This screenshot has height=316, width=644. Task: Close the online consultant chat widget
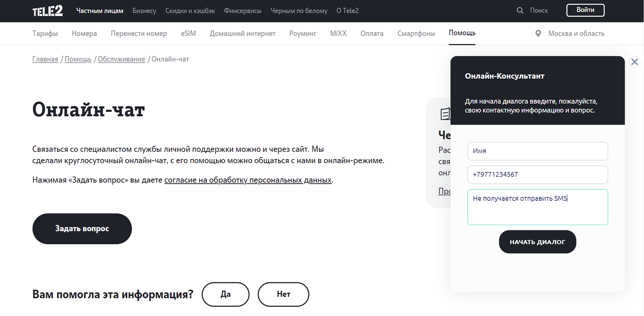coord(635,61)
